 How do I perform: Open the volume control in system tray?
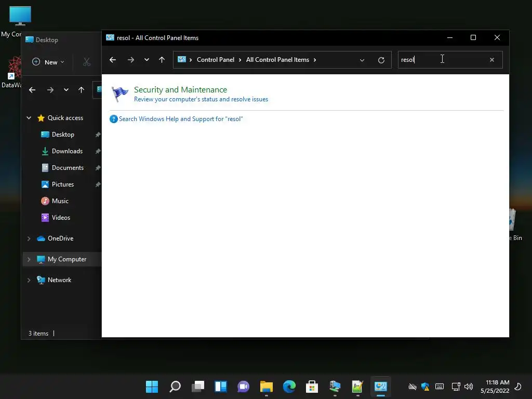click(469, 387)
